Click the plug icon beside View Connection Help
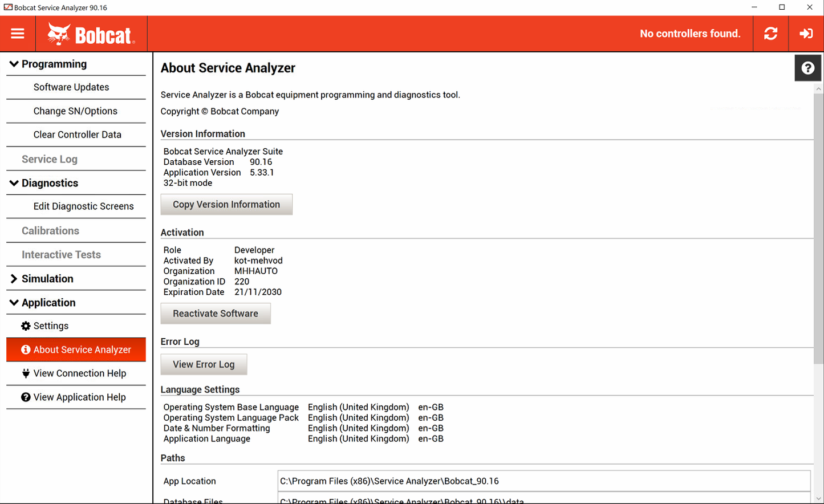This screenshot has width=824, height=504. tap(26, 373)
